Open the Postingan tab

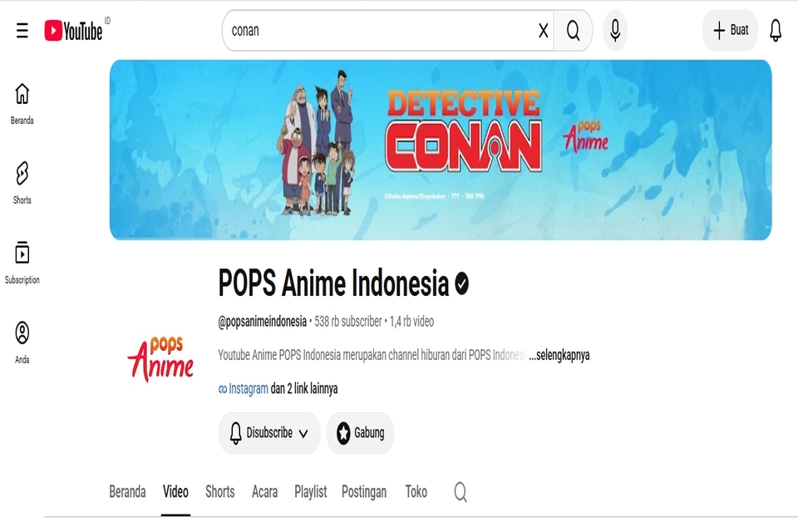[x=364, y=492]
